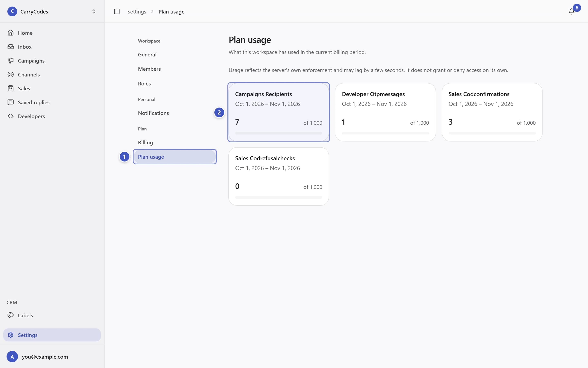Click the Saved replies message icon

10,102
